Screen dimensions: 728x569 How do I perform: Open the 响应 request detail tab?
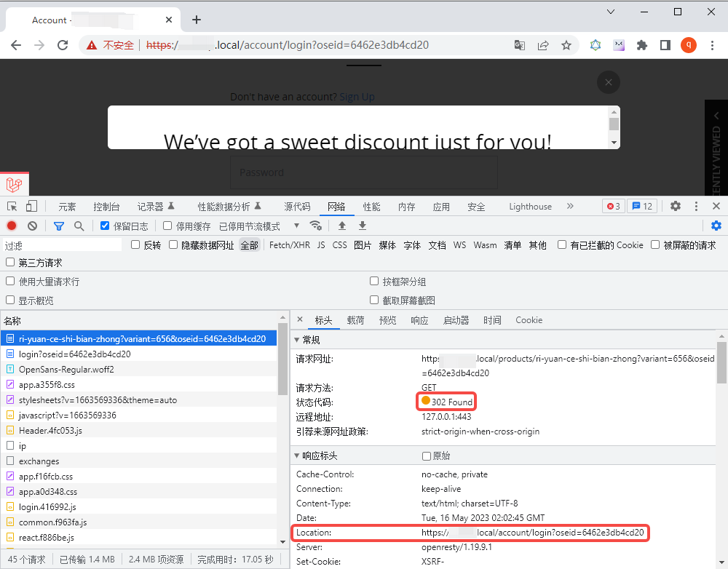click(x=419, y=320)
